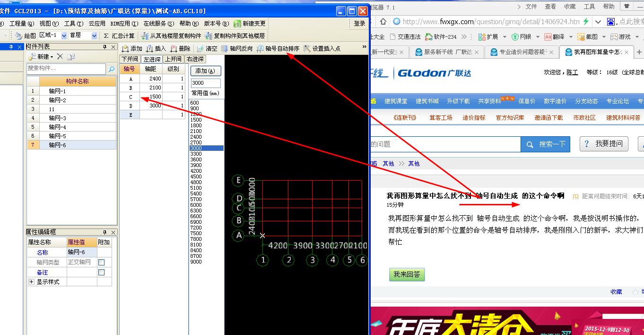Click the search magnifier in component list
This screenshot has height=335, width=644.
[x=112, y=69]
